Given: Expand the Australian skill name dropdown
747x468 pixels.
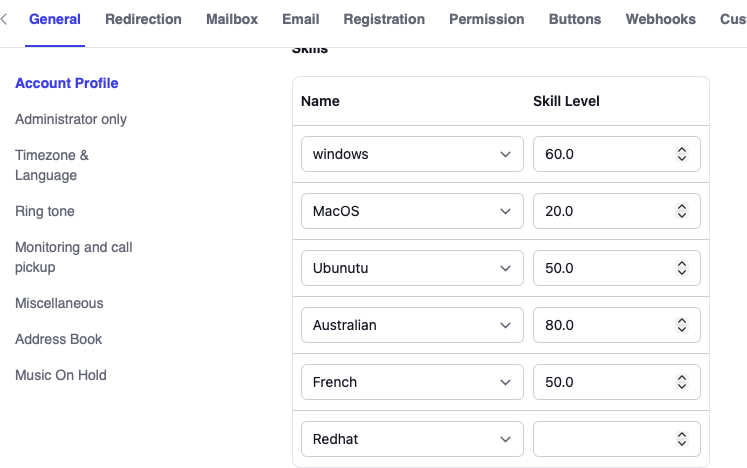Looking at the screenshot, I should pyautogui.click(x=412, y=325).
